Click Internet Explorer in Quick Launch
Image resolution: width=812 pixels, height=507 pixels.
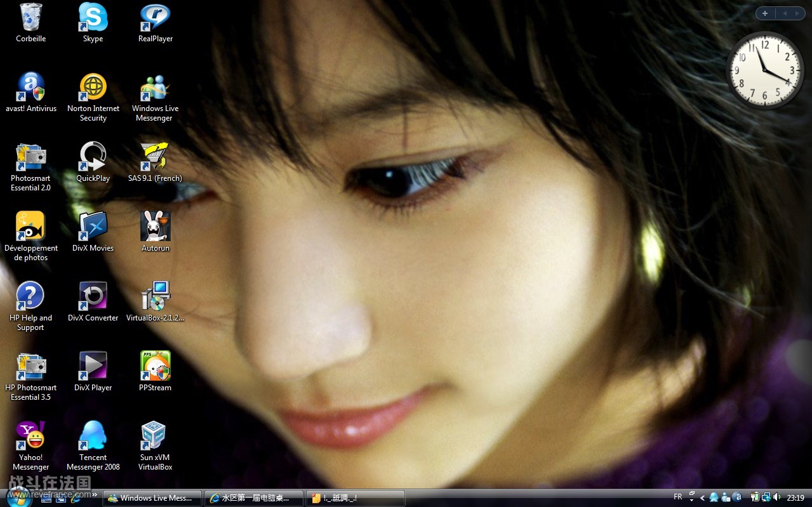coord(76,498)
